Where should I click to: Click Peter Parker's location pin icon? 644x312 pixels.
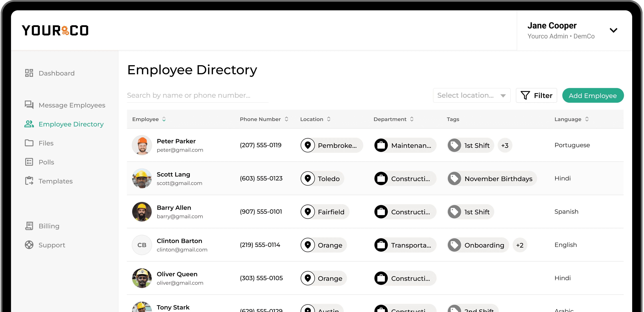tap(308, 145)
